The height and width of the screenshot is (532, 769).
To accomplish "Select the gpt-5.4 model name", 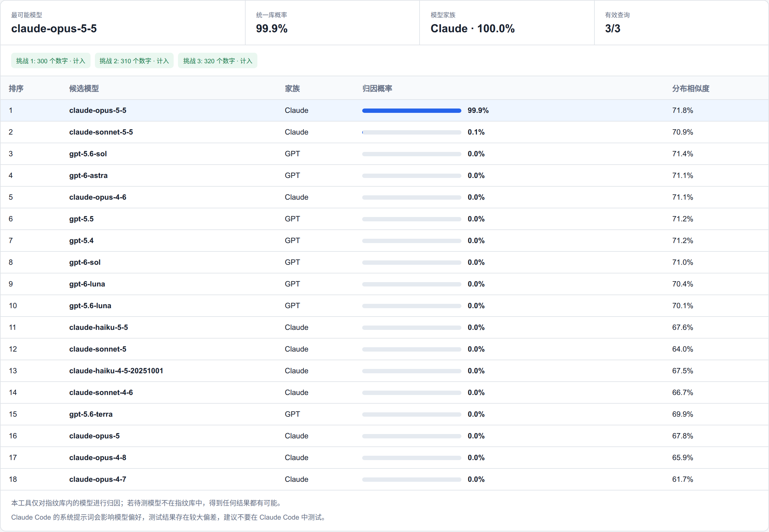I will tap(81, 240).
